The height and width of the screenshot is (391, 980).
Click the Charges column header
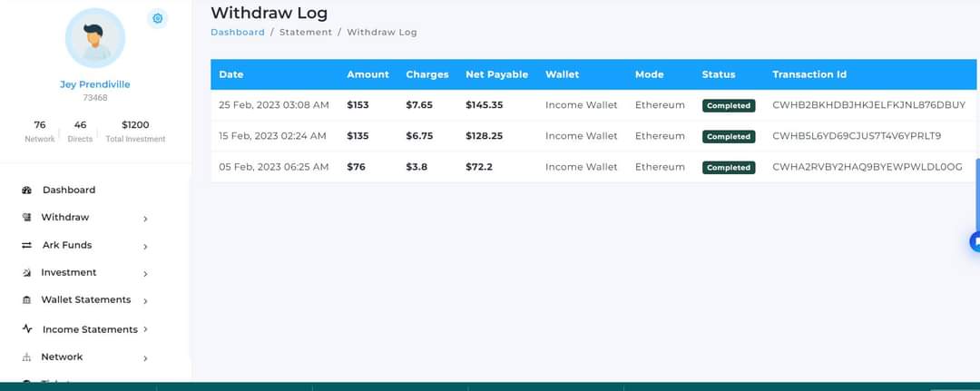(427, 74)
